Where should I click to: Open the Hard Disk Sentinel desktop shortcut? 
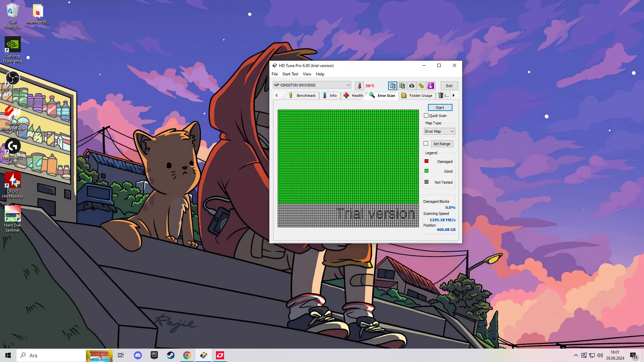point(13,219)
